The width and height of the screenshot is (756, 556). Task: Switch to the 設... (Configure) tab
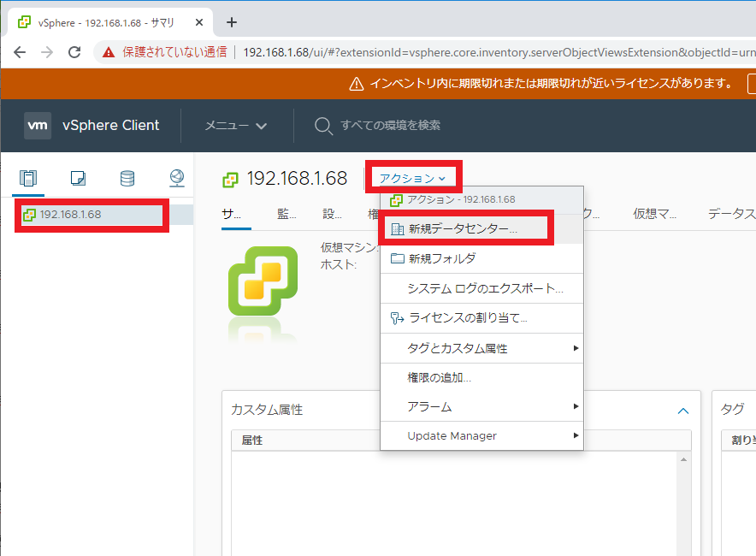click(x=332, y=214)
